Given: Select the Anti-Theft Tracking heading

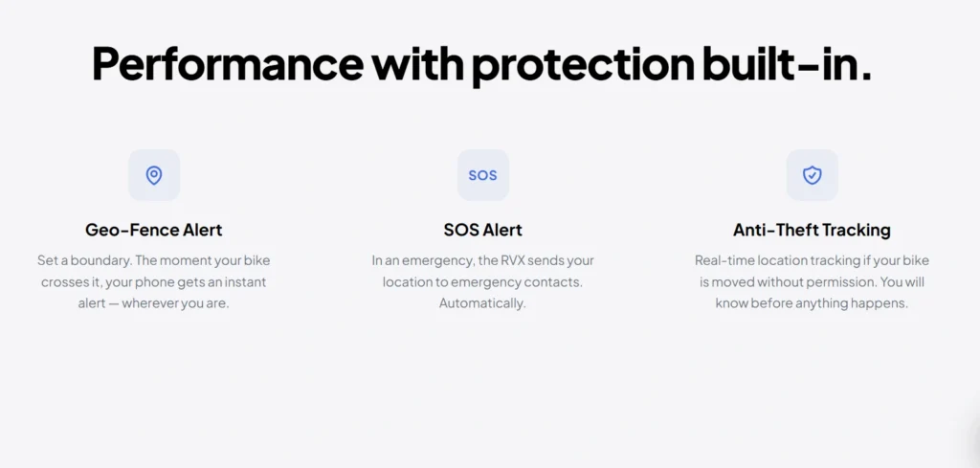Looking at the screenshot, I should pos(812,230).
